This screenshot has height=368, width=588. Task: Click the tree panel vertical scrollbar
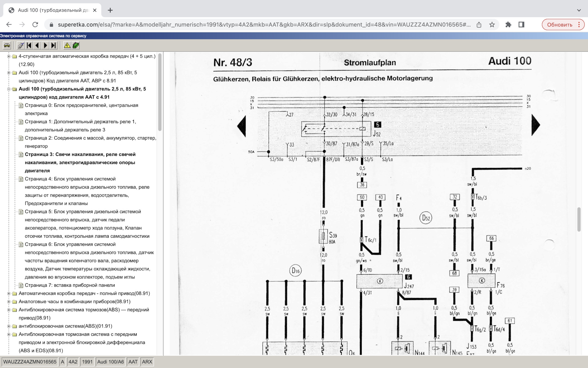(160, 92)
